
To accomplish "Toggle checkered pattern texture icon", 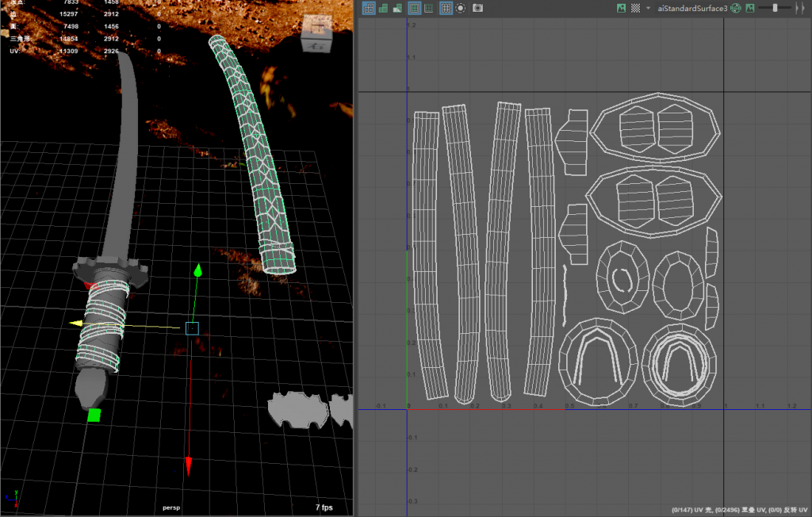I will coord(635,8).
